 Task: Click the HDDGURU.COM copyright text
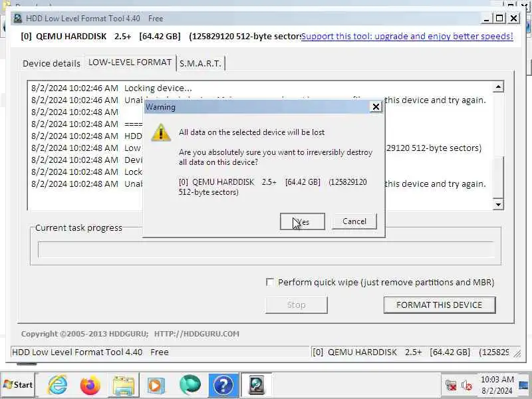pos(130,334)
